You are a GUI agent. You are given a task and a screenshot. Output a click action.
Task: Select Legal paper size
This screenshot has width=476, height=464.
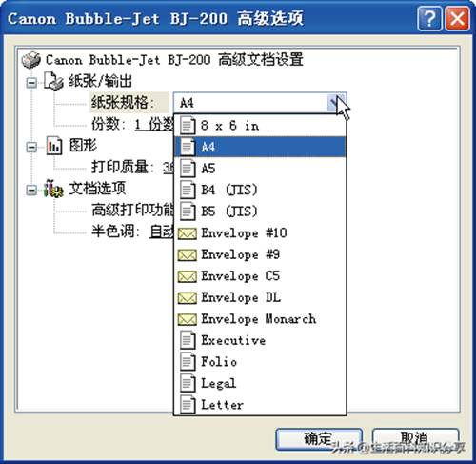point(260,383)
